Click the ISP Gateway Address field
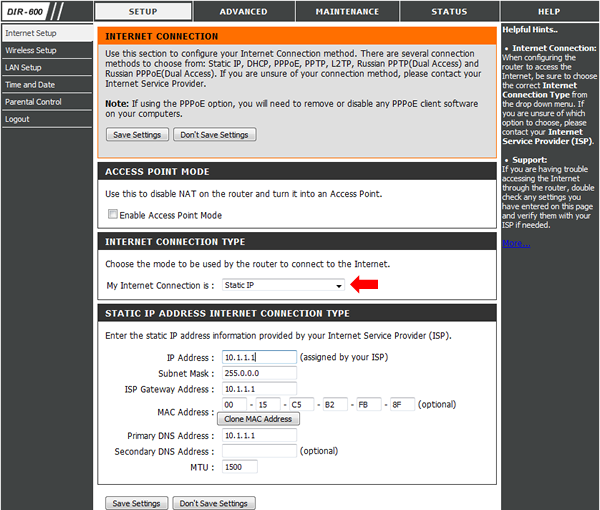This screenshot has height=510, width=600. coord(259,389)
